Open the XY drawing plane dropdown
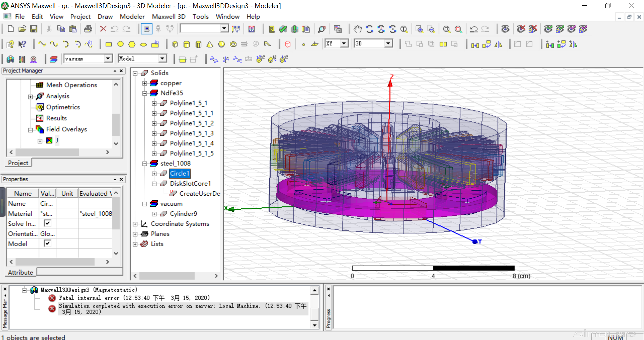Viewport: 644px width, 340px height. [x=344, y=44]
